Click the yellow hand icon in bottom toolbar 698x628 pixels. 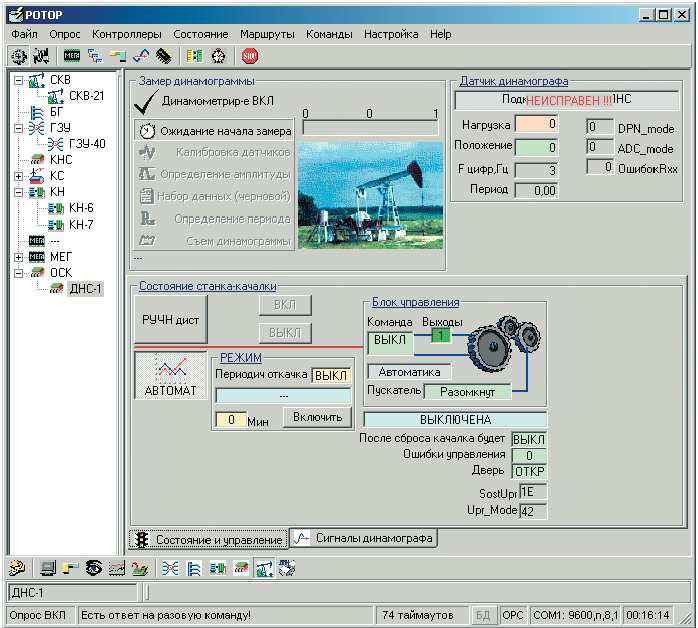(x=17, y=568)
